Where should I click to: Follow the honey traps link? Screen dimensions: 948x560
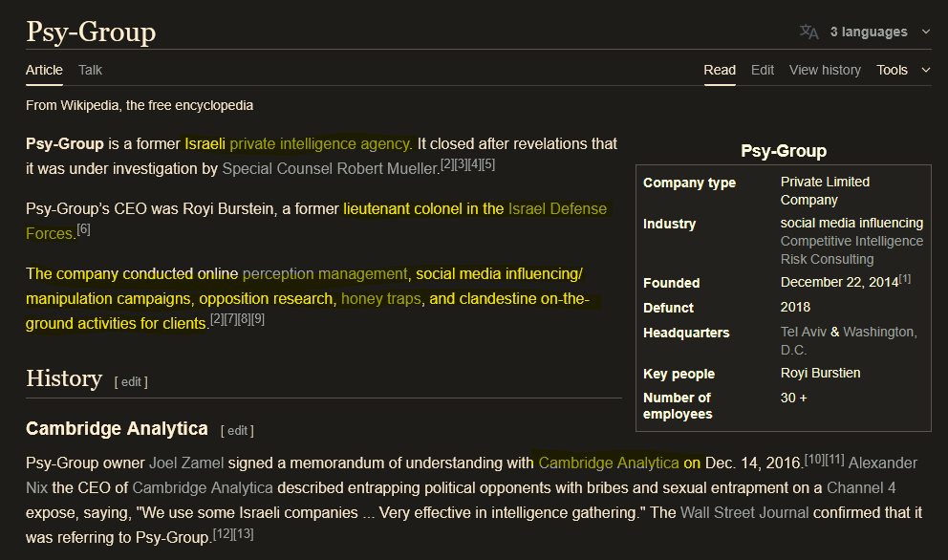381,299
